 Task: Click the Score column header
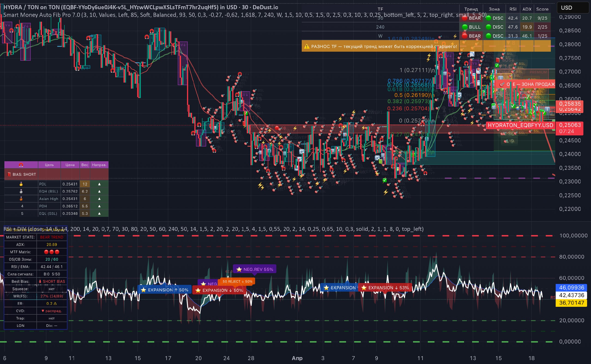[542, 9]
